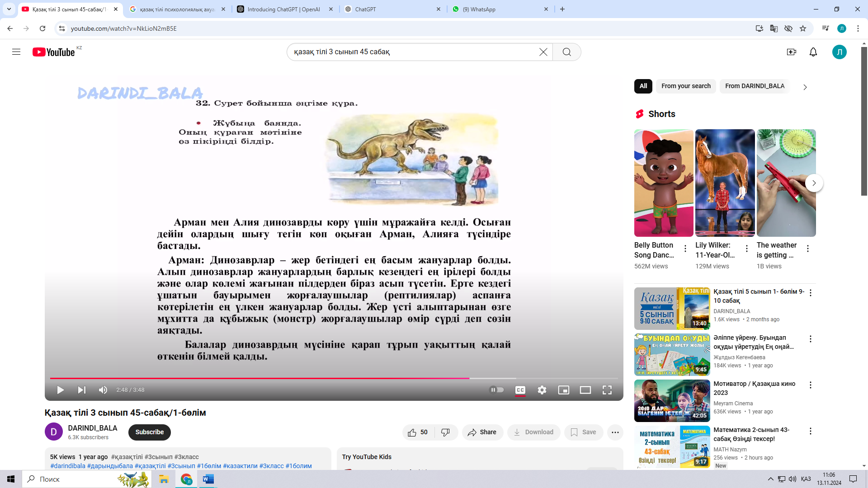
Task: Open miniplayer for the video
Action: click(x=564, y=390)
